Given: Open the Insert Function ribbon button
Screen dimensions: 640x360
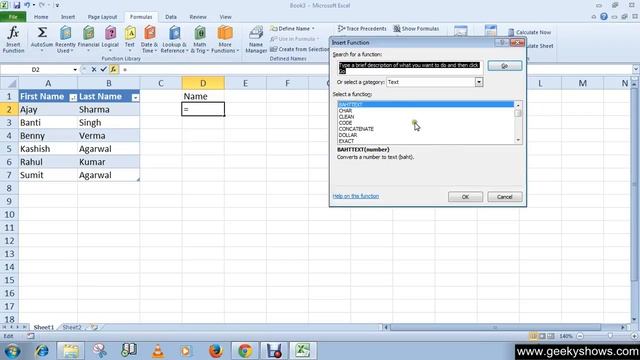Looking at the screenshot, I should (13, 39).
